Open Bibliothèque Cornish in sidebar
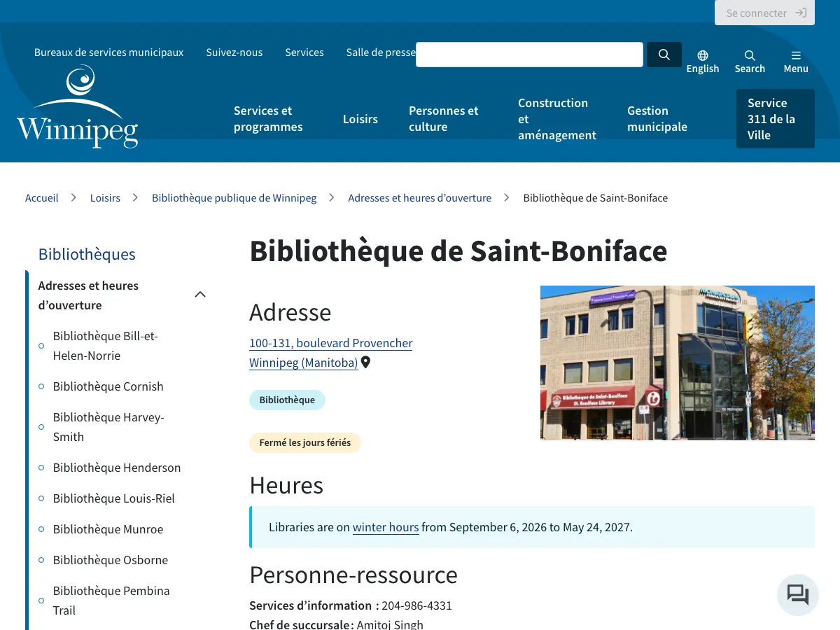The width and height of the screenshot is (840, 630). click(108, 386)
